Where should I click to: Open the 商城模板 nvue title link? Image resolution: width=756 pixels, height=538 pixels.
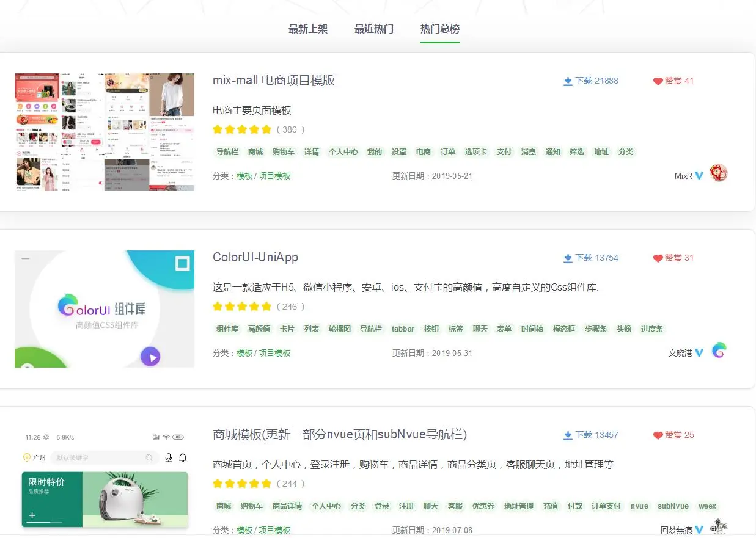click(x=340, y=435)
